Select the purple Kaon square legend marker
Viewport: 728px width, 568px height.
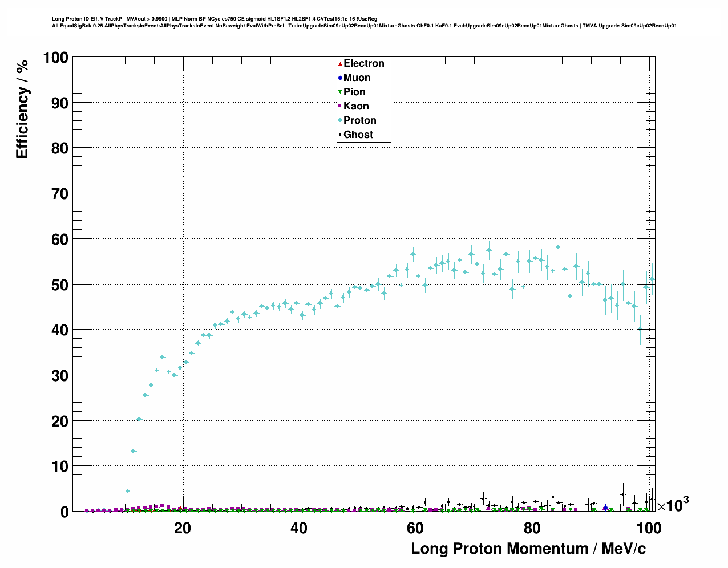(x=340, y=106)
